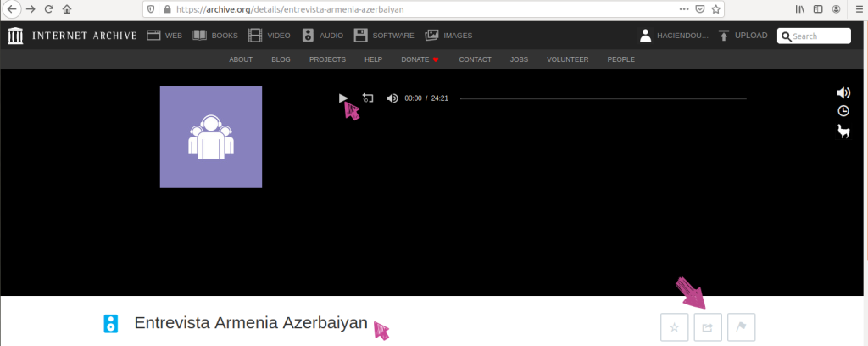Focus the Internet Archive search field
This screenshot has height=346, width=868.
[x=814, y=36]
